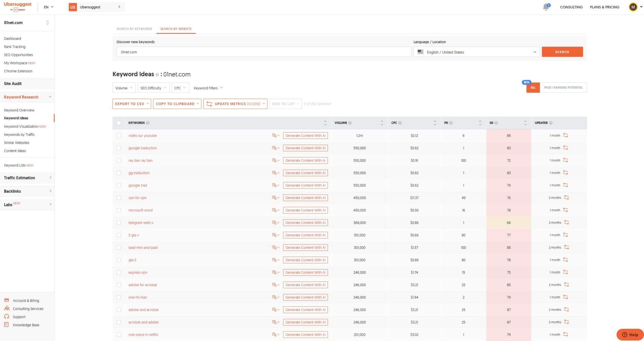
Task: Click info icon next to SD header
Action: tap(496, 123)
